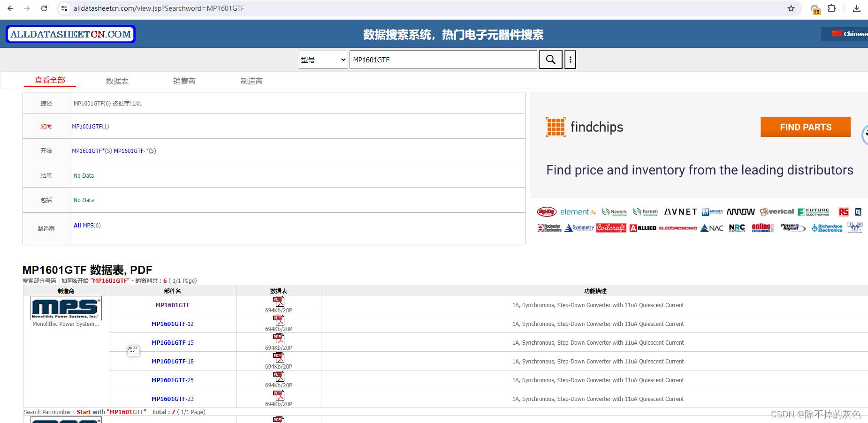Open browser Downloads icon

click(x=857, y=8)
